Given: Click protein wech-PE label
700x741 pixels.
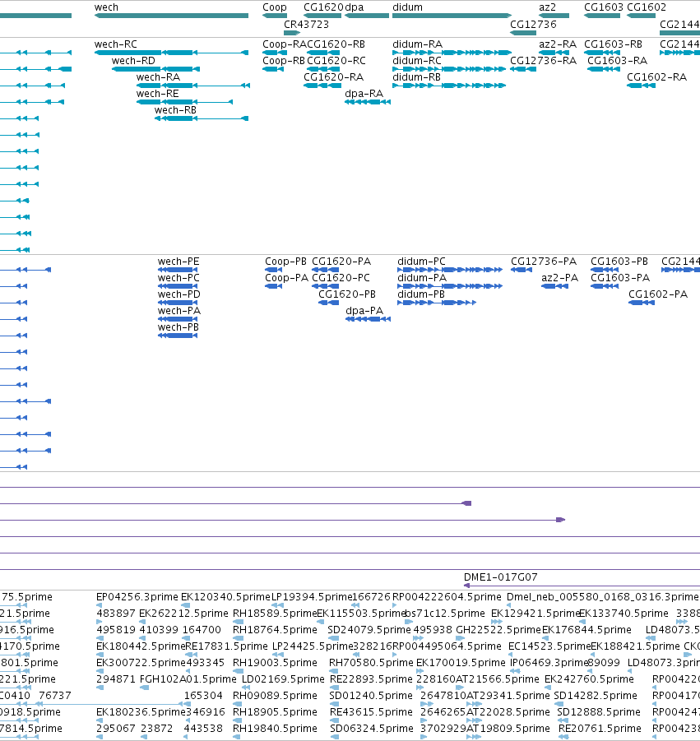Looking at the screenshot, I should coord(178,262).
